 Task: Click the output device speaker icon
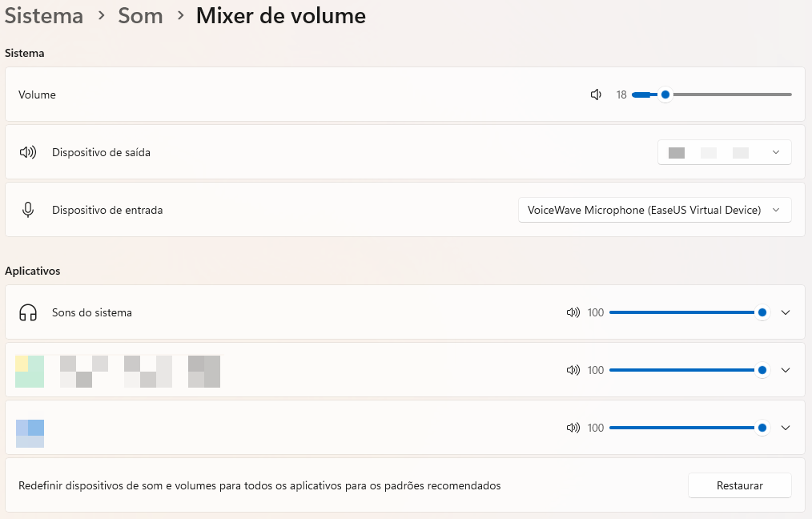[x=30, y=151]
